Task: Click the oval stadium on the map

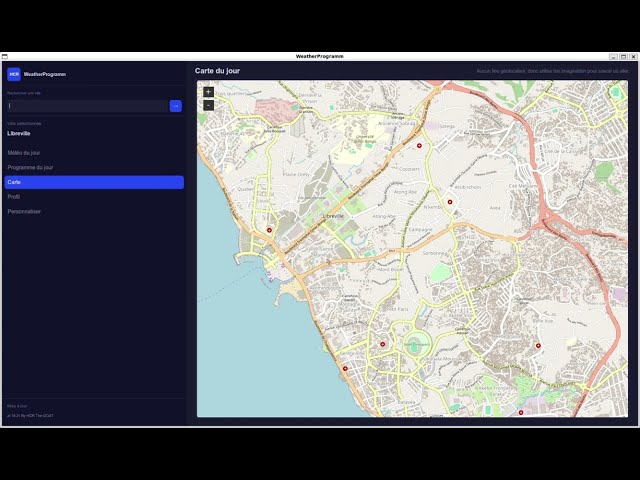Action: [x=417, y=344]
